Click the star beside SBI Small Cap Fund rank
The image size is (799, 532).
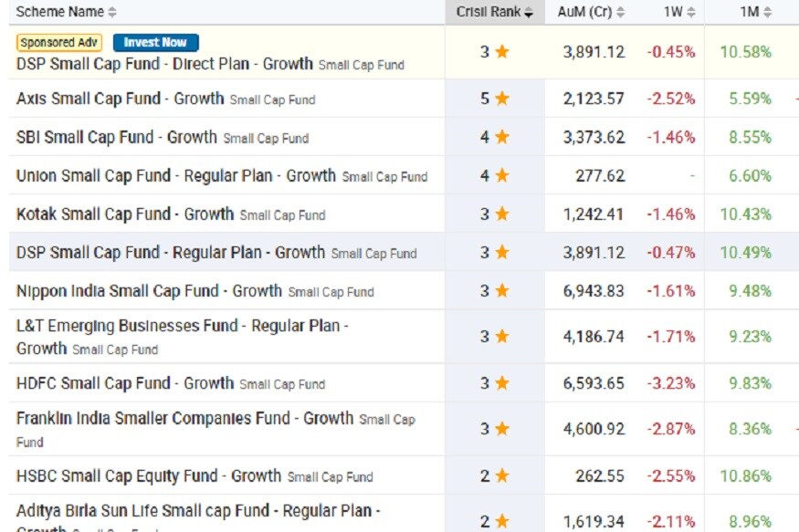coord(501,137)
